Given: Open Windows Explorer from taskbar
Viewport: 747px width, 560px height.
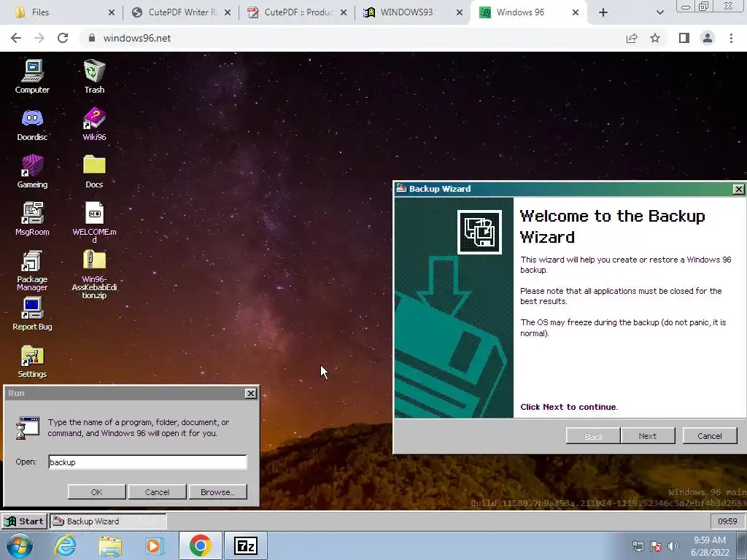Looking at the screenshot, I should coord(110,545).
